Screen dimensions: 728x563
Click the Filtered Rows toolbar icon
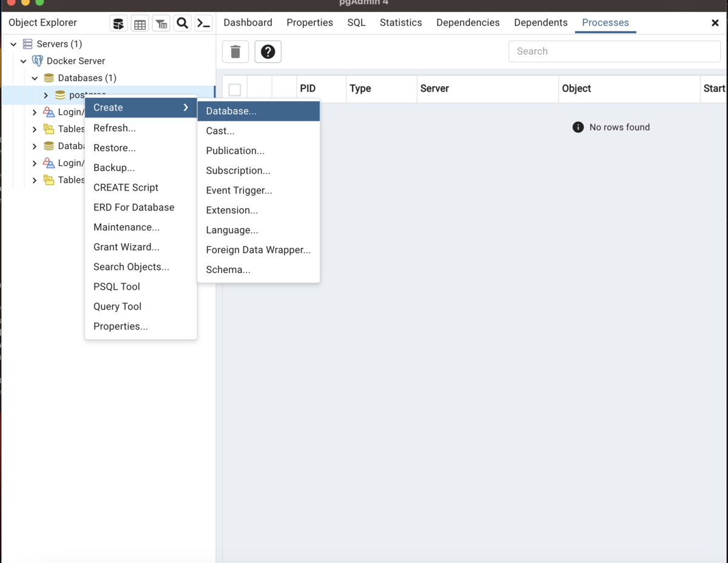(161, 24)
